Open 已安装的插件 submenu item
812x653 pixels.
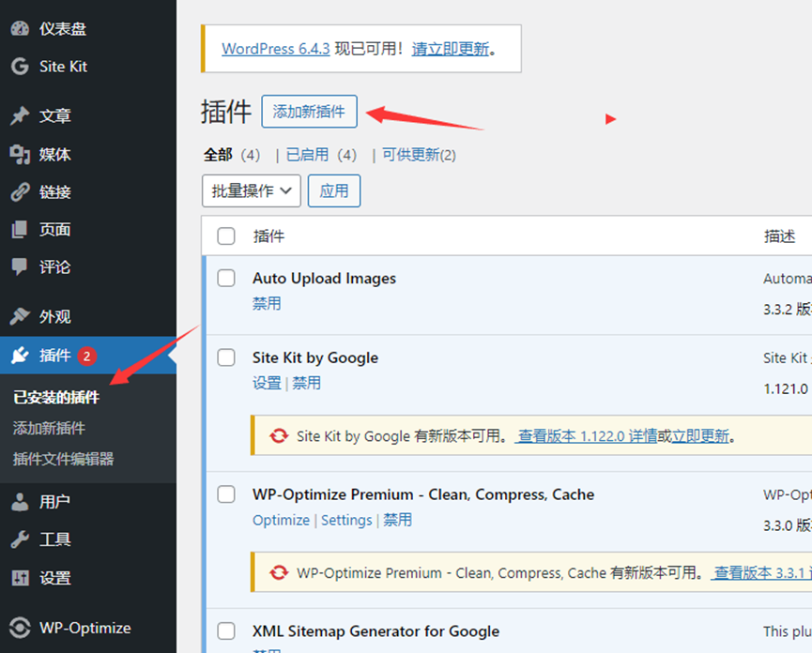click(x=56, y=398)
